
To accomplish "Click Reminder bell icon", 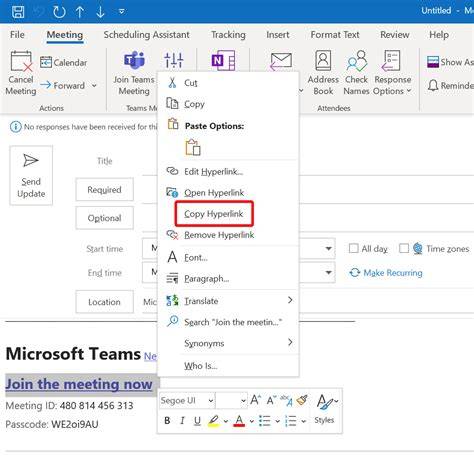I will click(433, 86).
